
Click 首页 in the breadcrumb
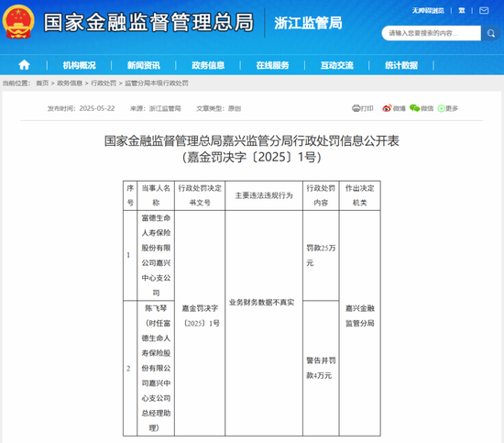click(x=42, y=83)
